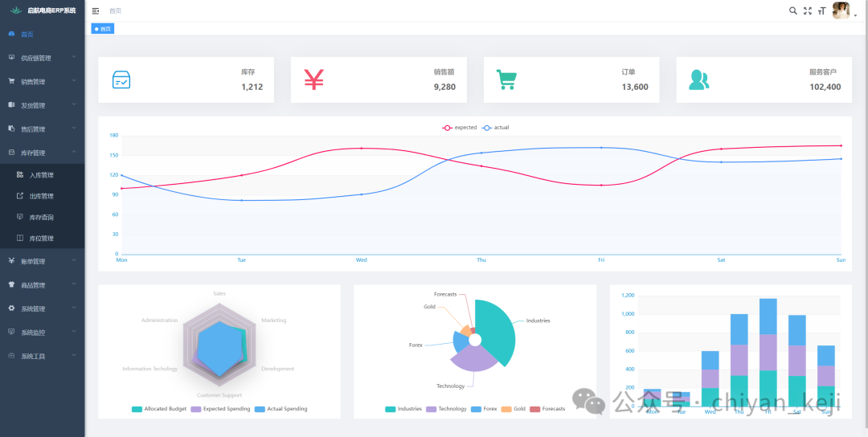Collapse the sidebar with the hamburger icon
Screen dimensions: 868x437
click(96, 11)
